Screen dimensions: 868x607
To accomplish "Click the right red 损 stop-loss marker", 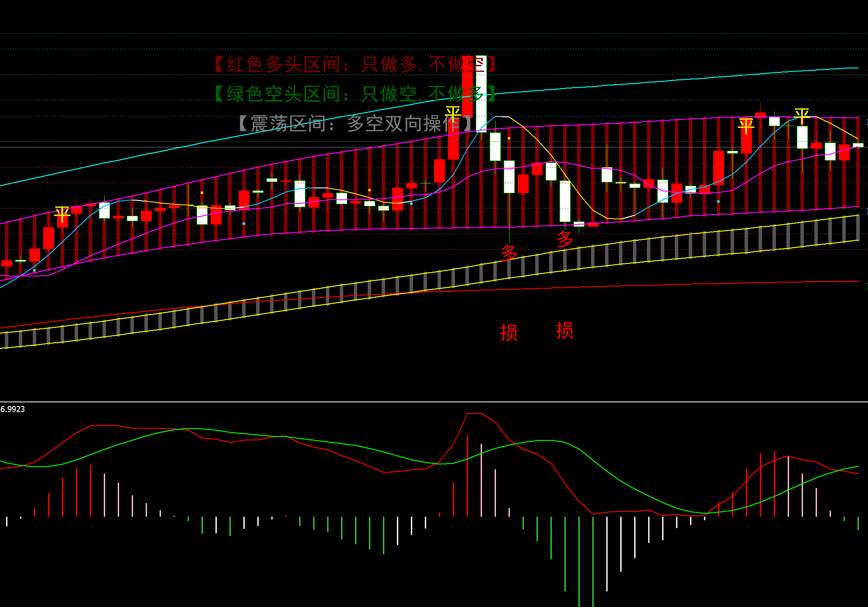I will tap(564, 331).
